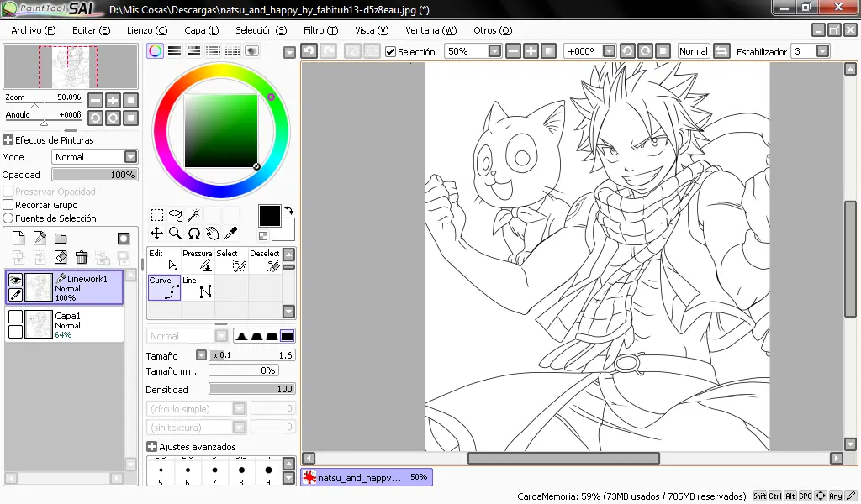861x504 pixels.
Task: Create a new linework layer
Action: [40, 238]
